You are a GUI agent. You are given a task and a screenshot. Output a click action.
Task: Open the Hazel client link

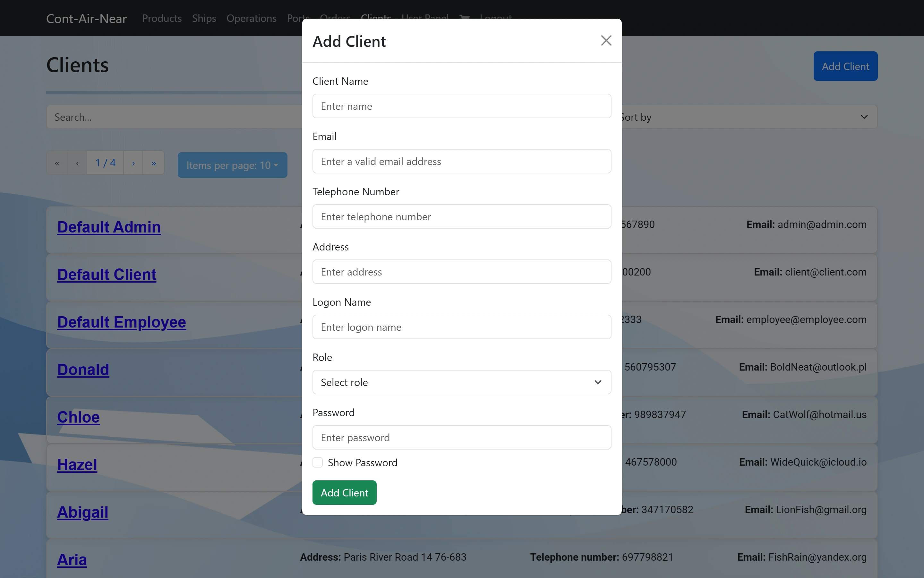(x=77, y=464)
